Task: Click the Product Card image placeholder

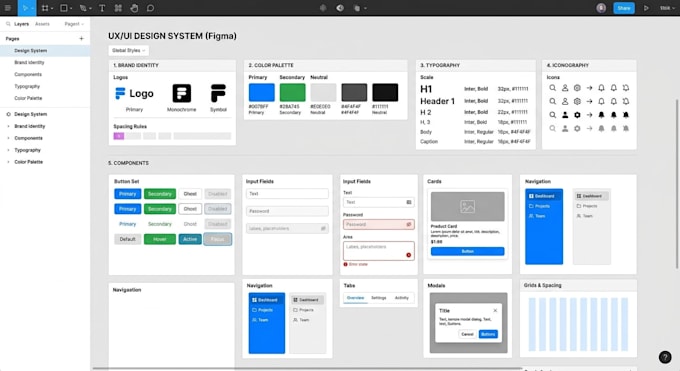Action: point(468,206)
